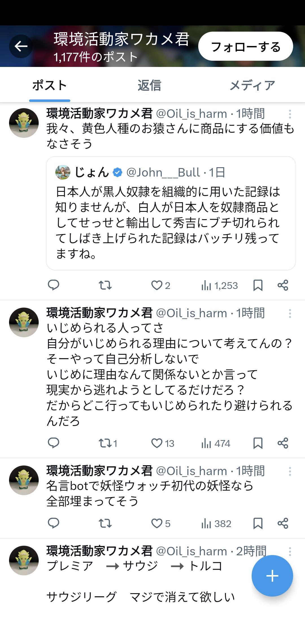
Task: Switch to the 返信 replies tab
Action: tap(149, 85)
